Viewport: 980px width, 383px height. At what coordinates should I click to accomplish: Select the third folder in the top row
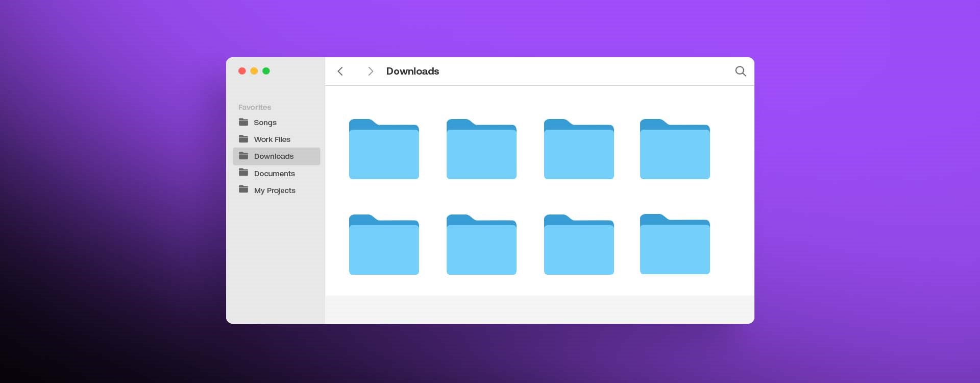pos(579,150)
